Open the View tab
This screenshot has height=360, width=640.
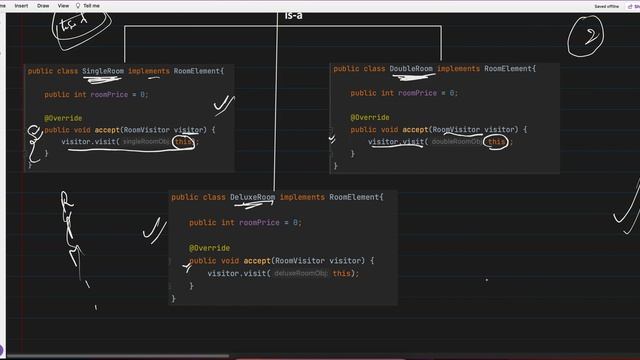63,6
